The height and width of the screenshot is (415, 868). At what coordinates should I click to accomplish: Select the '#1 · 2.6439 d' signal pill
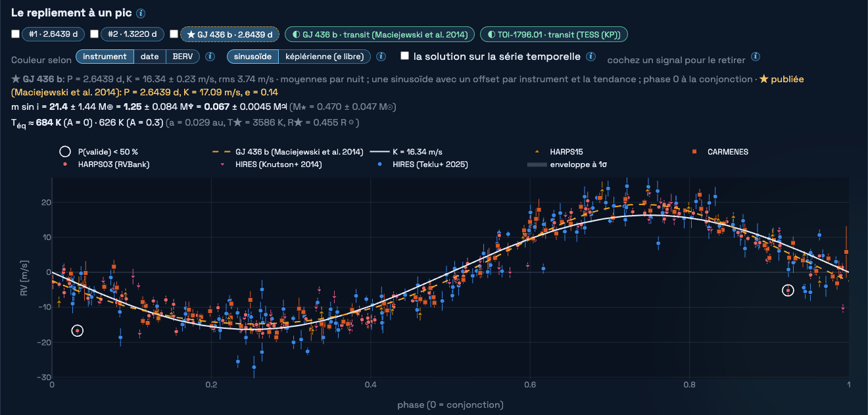(53, 34)
